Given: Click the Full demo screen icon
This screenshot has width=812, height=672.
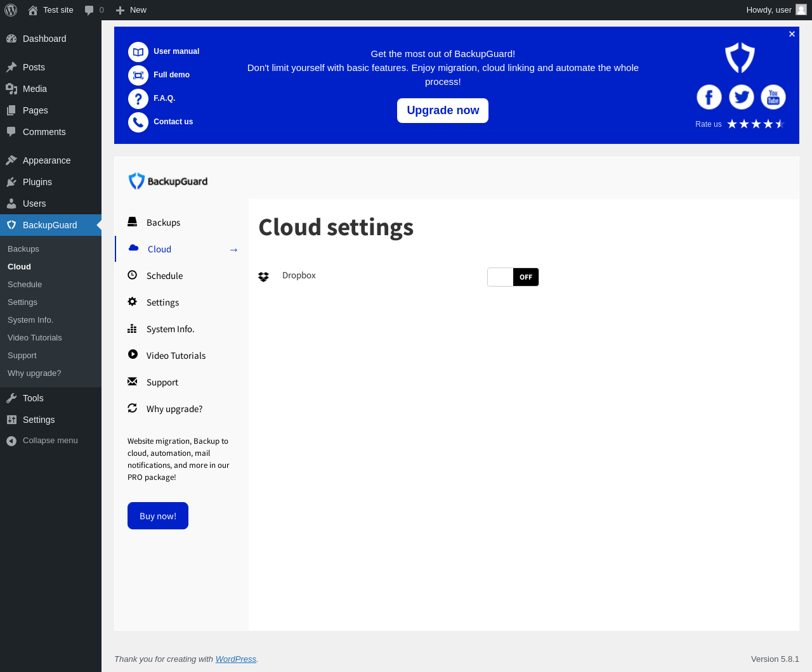Looking at the screenshot, I should click(138, 75).
